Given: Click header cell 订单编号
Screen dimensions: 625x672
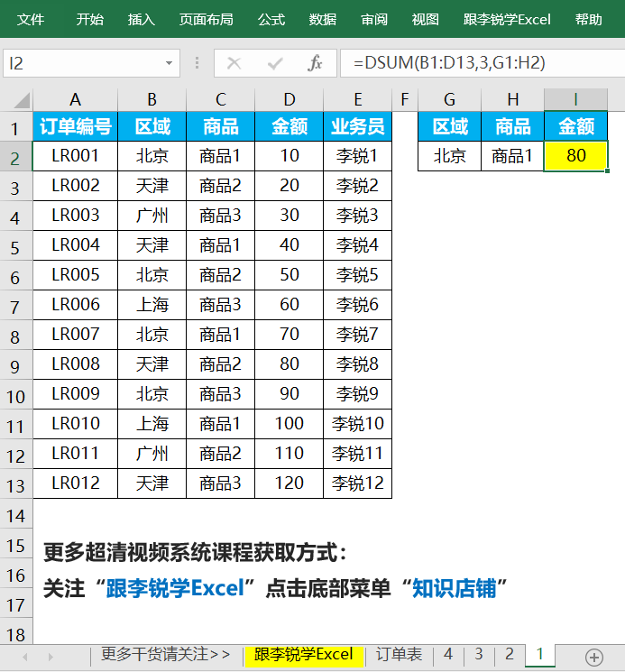Looking at the screenshot, I should (x=76, y=126).
